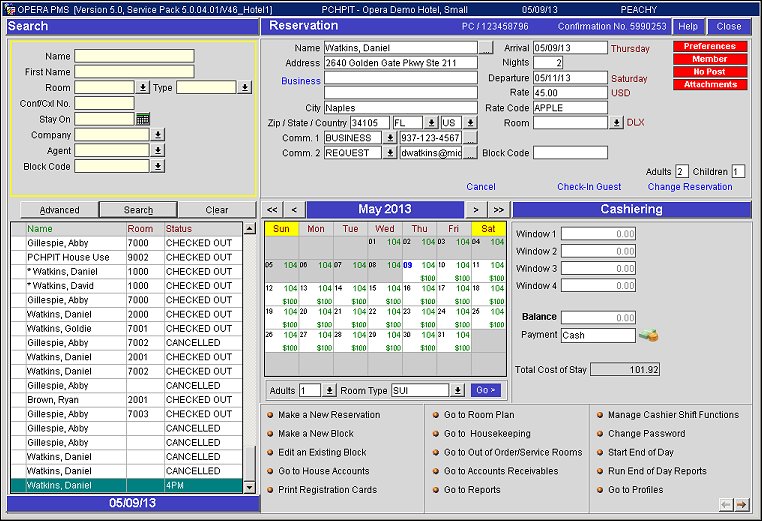Click ellipsis next to Comm. 1 phone number

coord(469,138)
